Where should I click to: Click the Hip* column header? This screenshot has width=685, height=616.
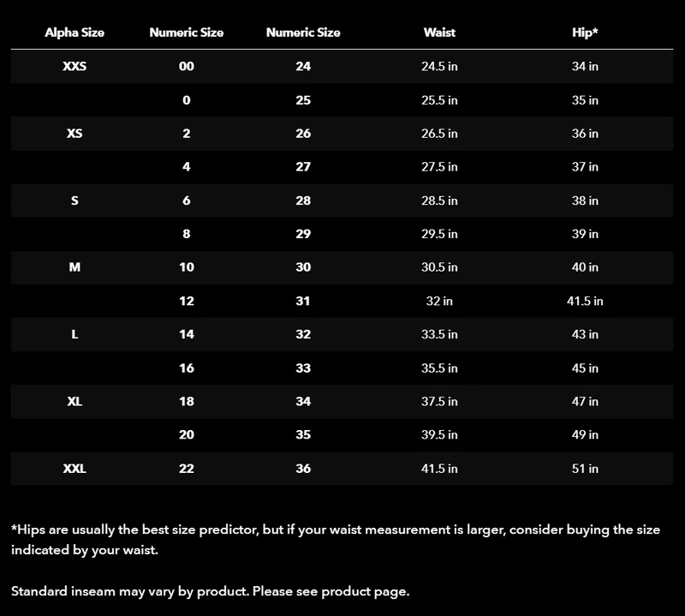pyautogui.click(x=585, y=33)
